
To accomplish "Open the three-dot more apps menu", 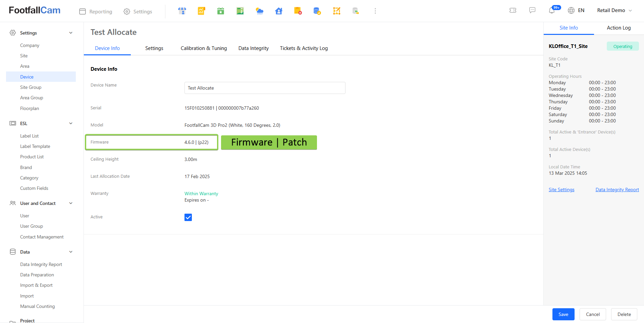I will point(375,11).
